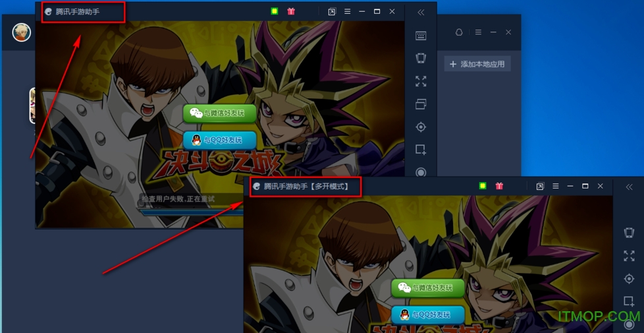This screenshot has height=333, width=644.
Task: Open hamburger menu in multi-open window
Action: pyautogui.click(x=556, y=186)
